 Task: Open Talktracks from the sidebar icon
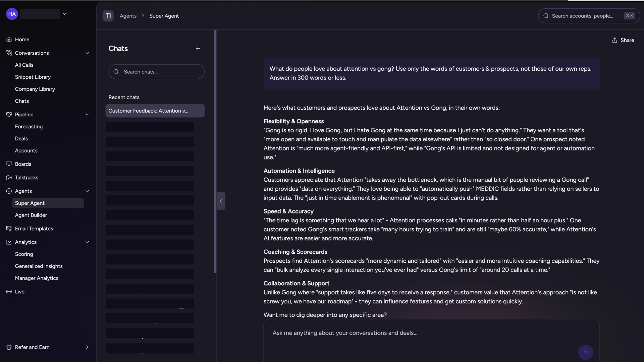coord(9,178)
